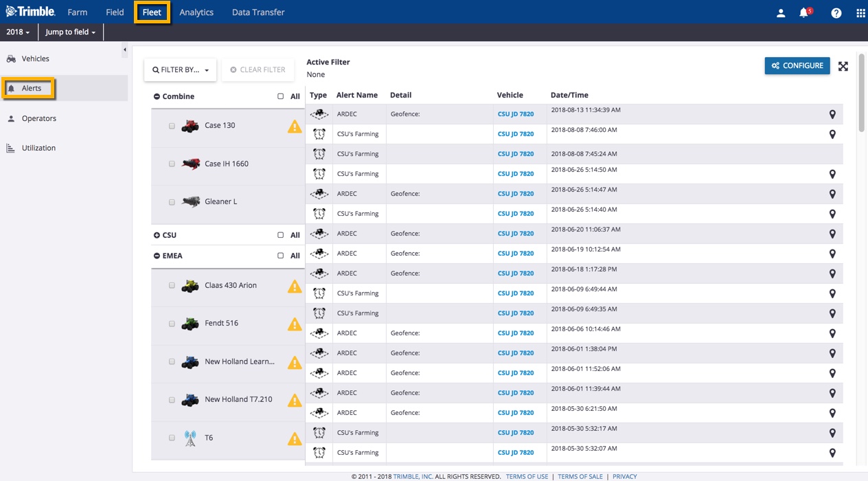This screenshot has width=868, height=481.
Task: Click the Fendt 516 tractor image
Action: 190,324
